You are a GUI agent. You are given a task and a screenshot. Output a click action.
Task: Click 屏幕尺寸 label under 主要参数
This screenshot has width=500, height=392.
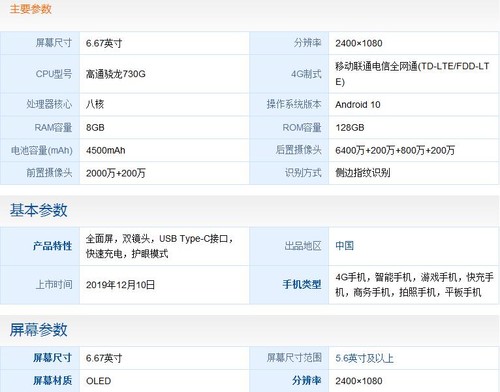54,43
